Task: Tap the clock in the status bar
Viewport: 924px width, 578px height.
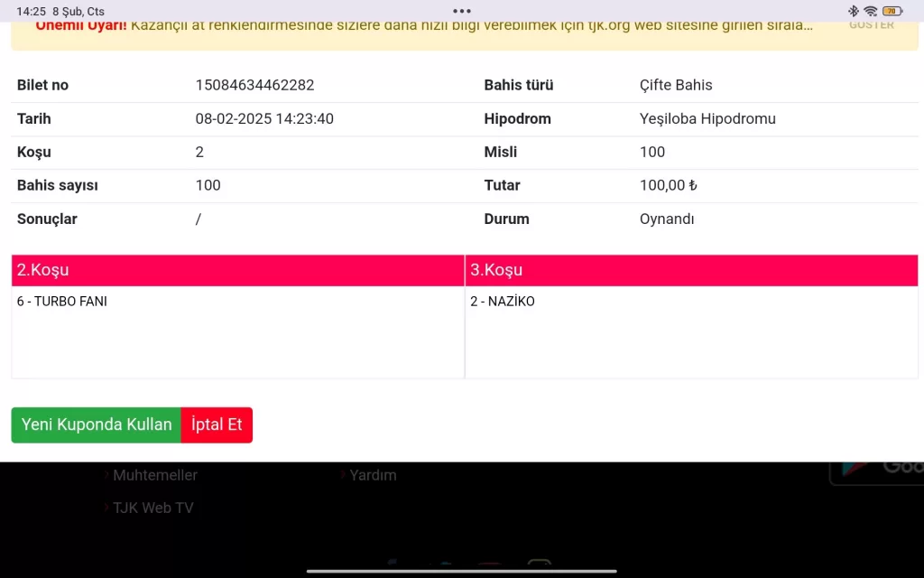Action: coord(31,11)
